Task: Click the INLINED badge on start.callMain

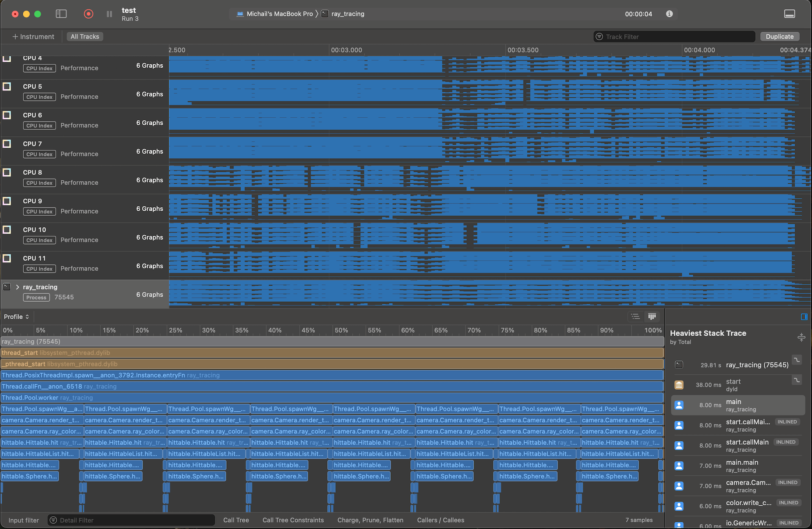Action: [786, 442]
